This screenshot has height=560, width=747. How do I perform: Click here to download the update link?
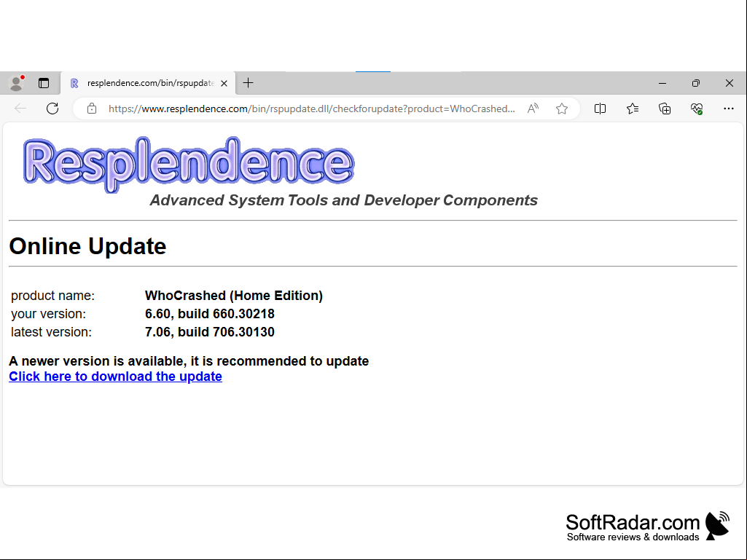click(x=115, y=376)
